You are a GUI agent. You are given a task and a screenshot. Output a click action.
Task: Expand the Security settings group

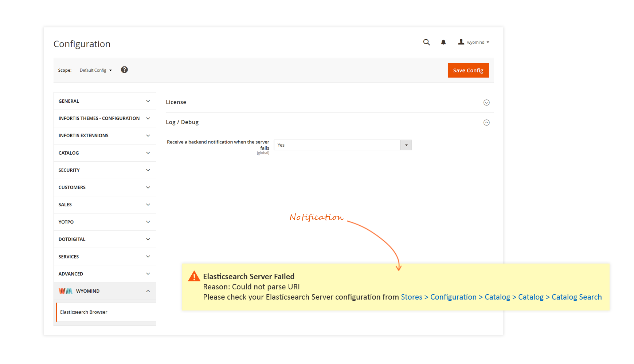tap(105, 170)
